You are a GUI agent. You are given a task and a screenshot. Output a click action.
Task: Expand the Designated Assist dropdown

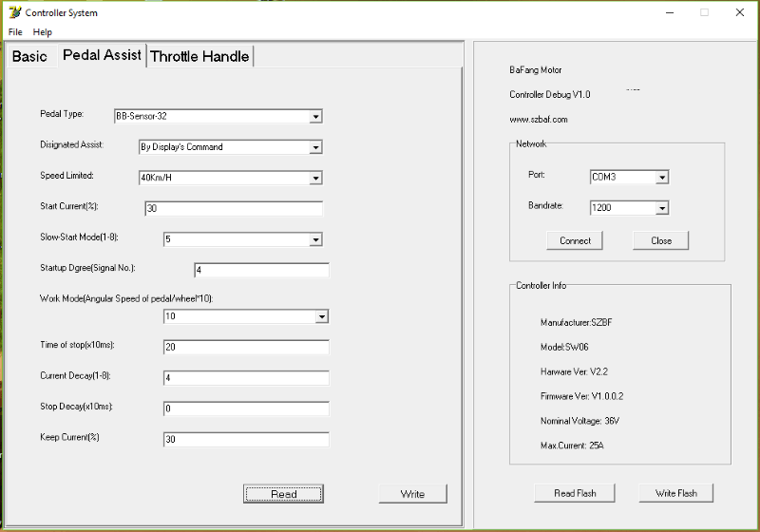pyautogui.click(x=315, y=147)
